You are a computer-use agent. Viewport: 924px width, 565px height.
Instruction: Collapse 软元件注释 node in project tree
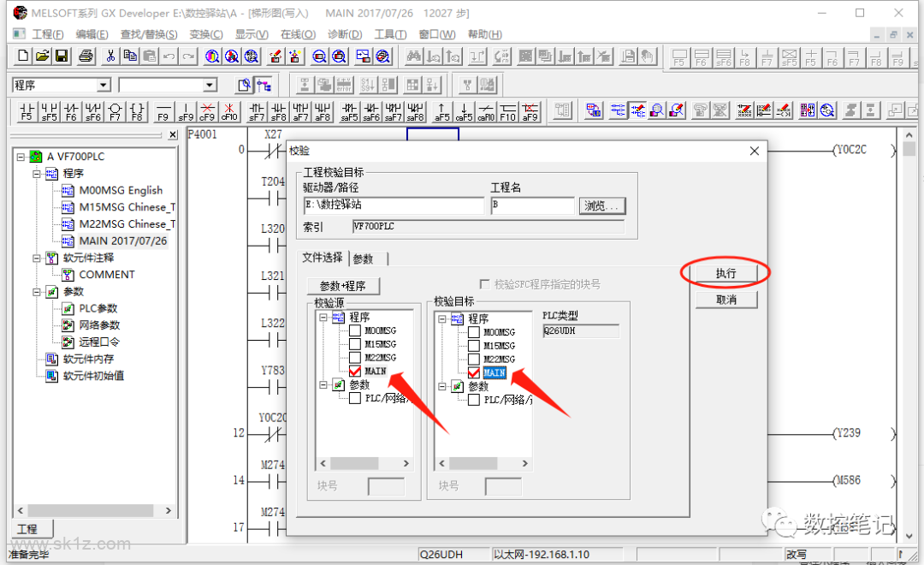click(x=37, y=259)
